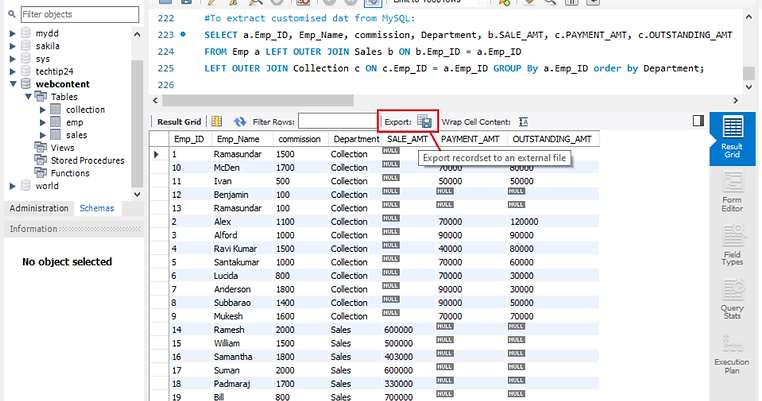Open the Execution Plan panel

(x=732, y=354)
